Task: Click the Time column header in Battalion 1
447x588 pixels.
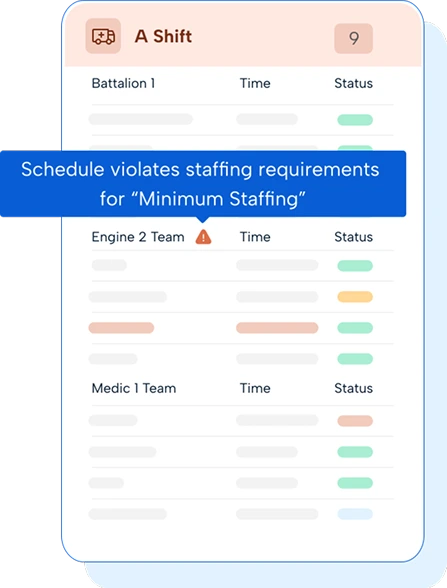Action: (x=255, y=83)
